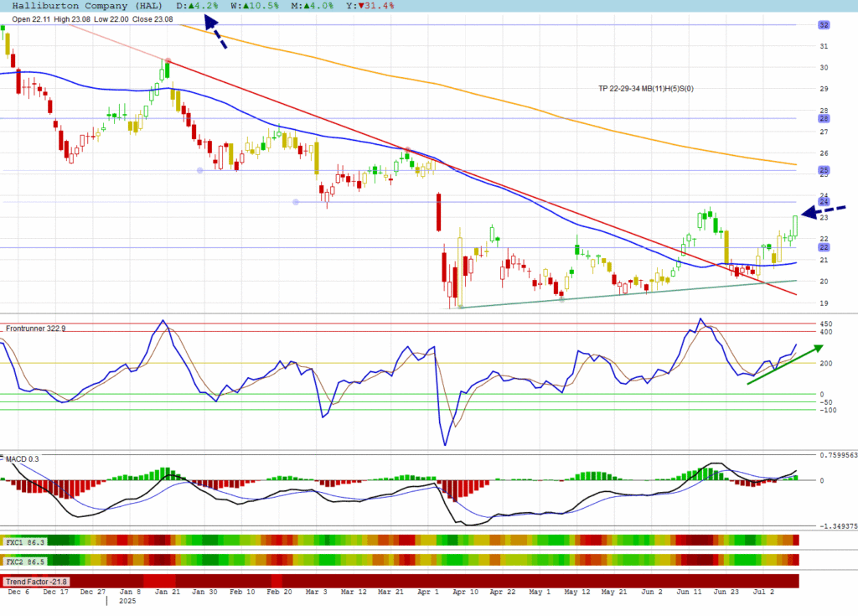Select the yearly change Y:31.4% value
Viewport: 858px width, 616px height.
click(x=370, y=6)
